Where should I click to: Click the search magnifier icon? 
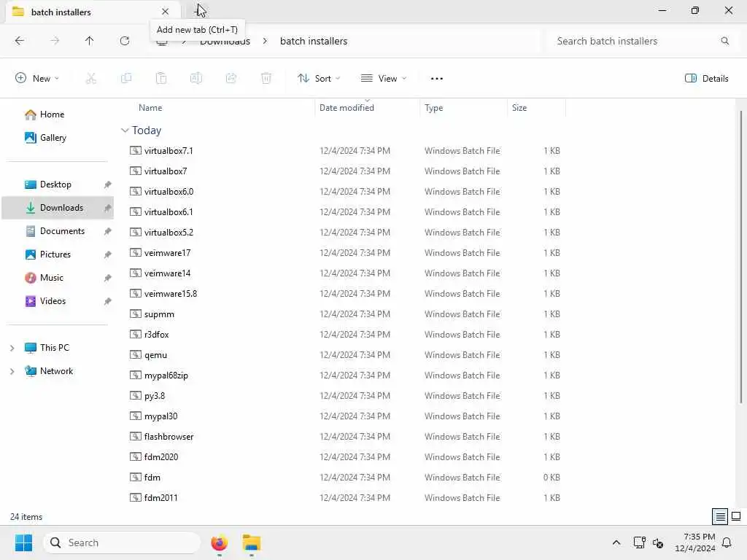[x=724, y=41]
